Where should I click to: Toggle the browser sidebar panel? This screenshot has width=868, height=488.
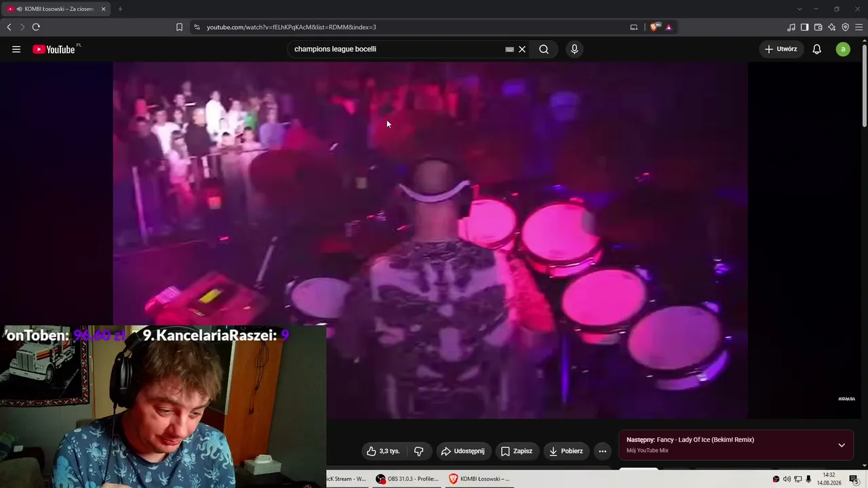(804, 27)
